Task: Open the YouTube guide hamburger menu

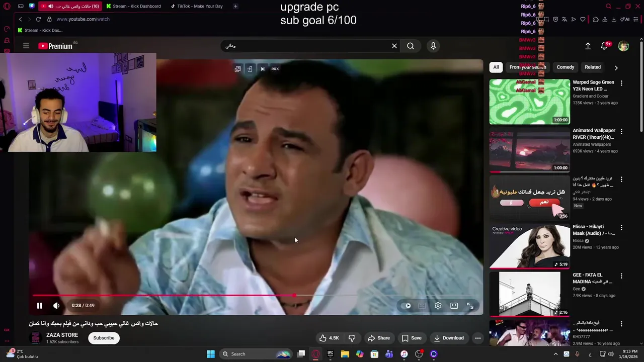Action: click(26, 46)
